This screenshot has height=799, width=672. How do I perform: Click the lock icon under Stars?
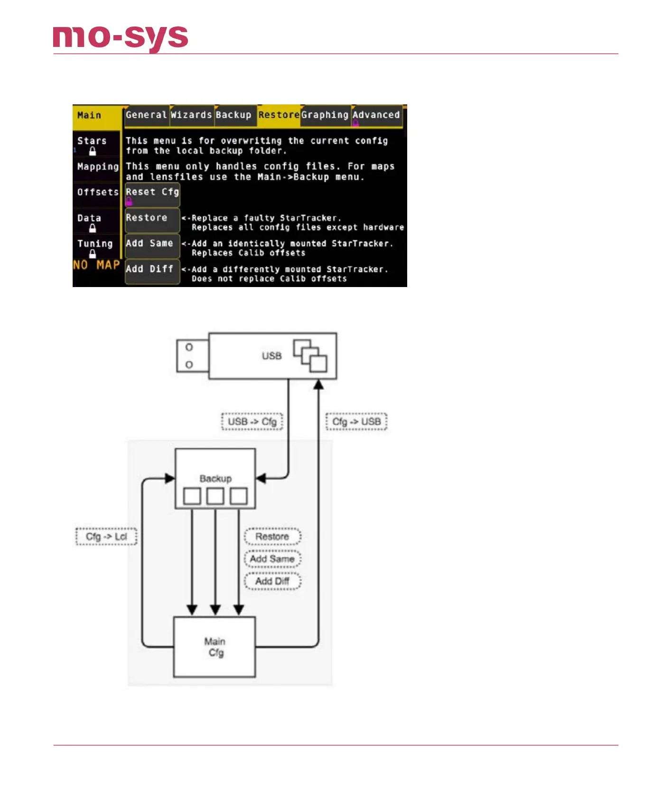[x=93, y=151]
